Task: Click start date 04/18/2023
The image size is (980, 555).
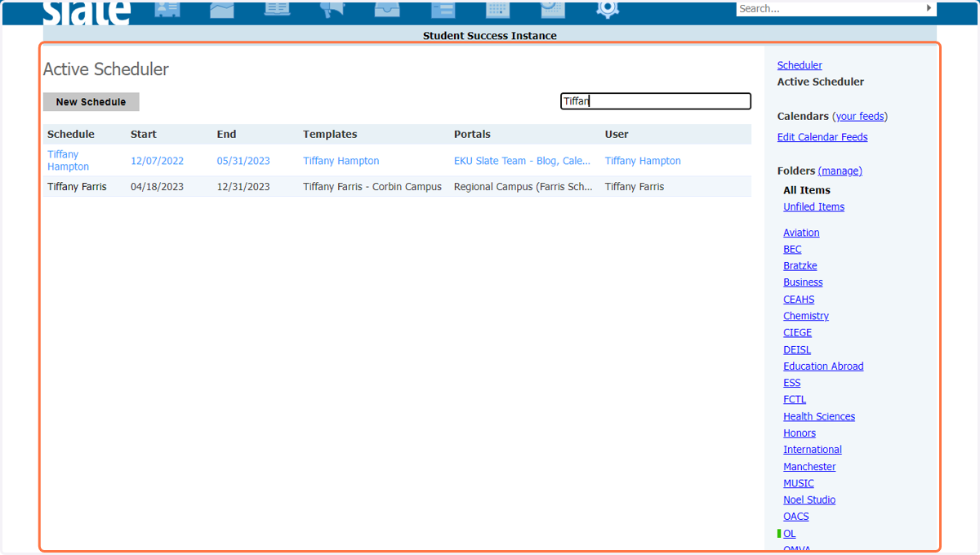Action: point(157,187)
